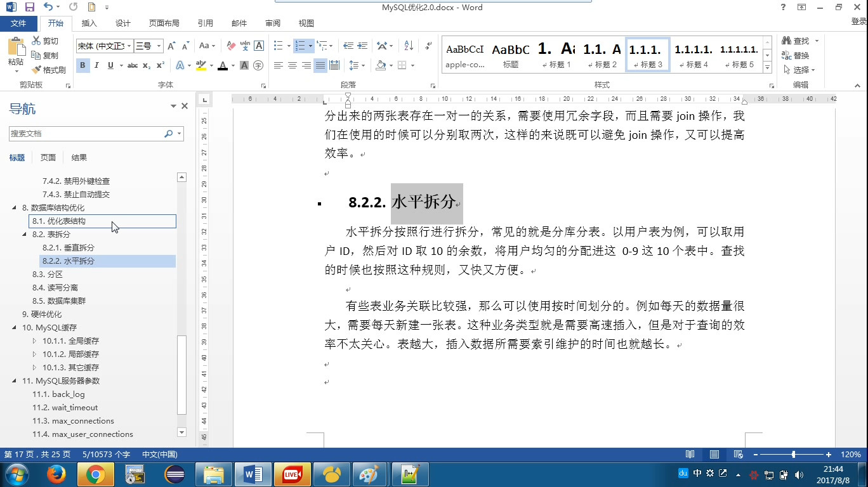Switch to the Insert (插入) tab

pos(89,23)
